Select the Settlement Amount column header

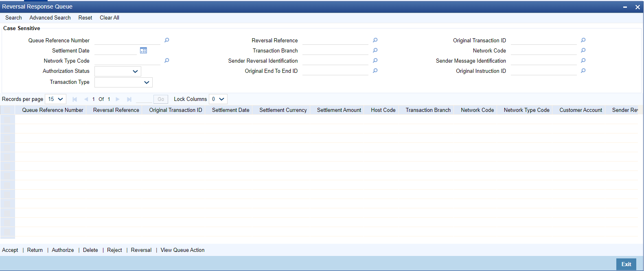(339, 110)
